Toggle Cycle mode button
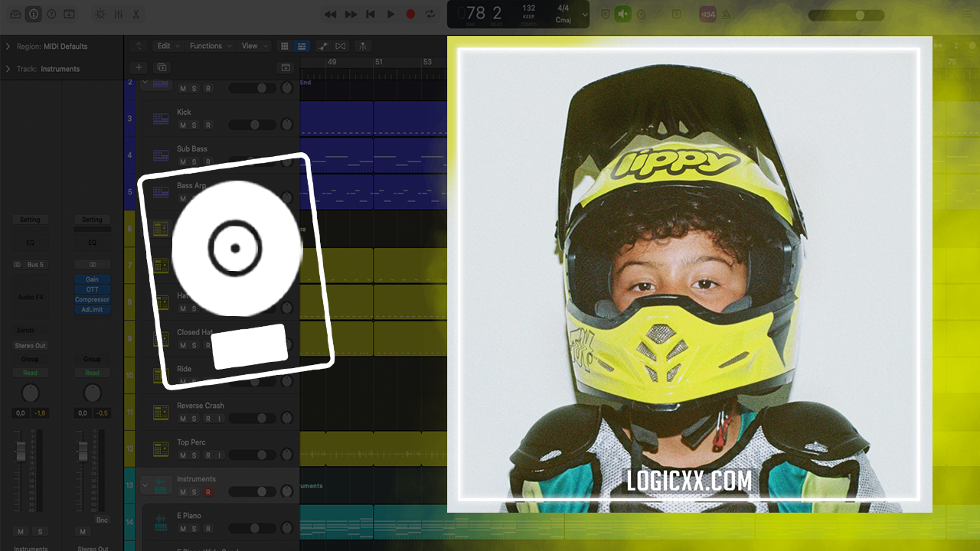 pos(430,14)
